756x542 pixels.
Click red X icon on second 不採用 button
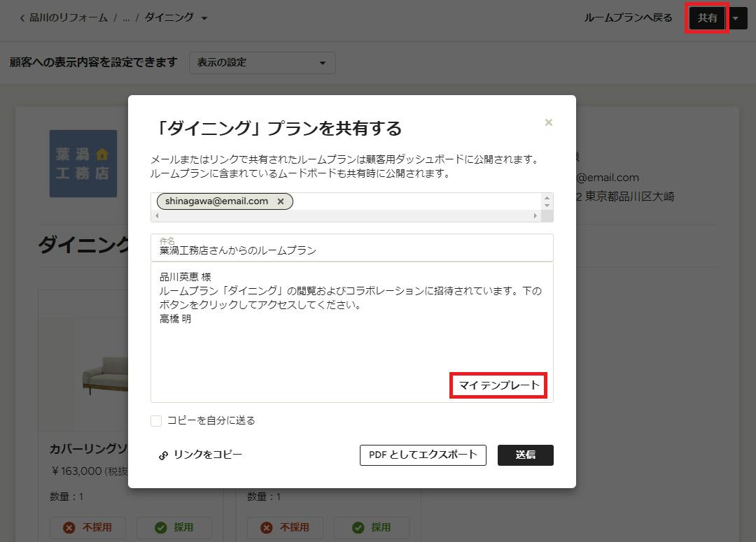coord(267,527)
